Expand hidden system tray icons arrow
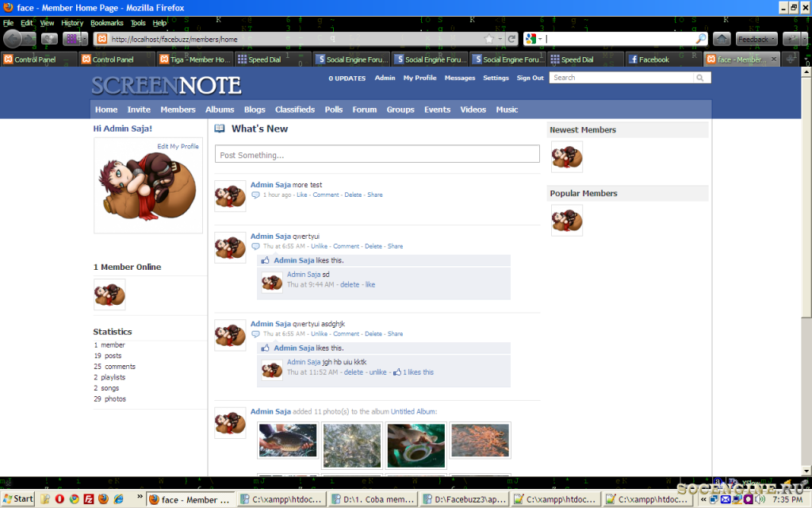The width and height of the screenshot is (812, 508). [703, 500]
